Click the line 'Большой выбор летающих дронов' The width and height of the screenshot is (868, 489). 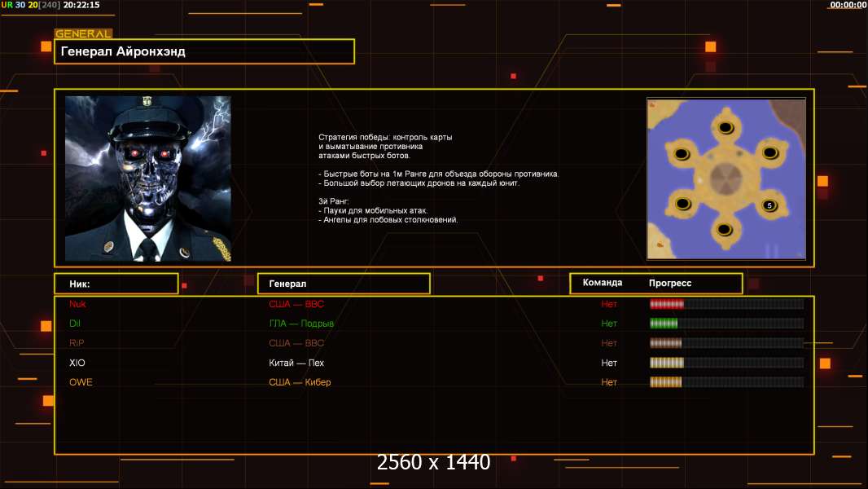pos(419,183)
